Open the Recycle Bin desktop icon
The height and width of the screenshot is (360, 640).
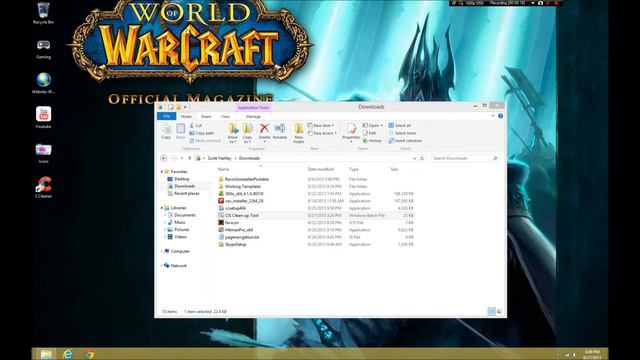coord(43,13)
